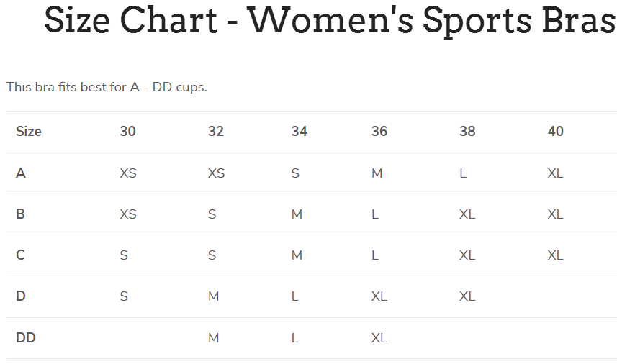The height and width of the screenshot is (364, 617).
Task: Click the M cell in row A
Action: coord(377,173)
